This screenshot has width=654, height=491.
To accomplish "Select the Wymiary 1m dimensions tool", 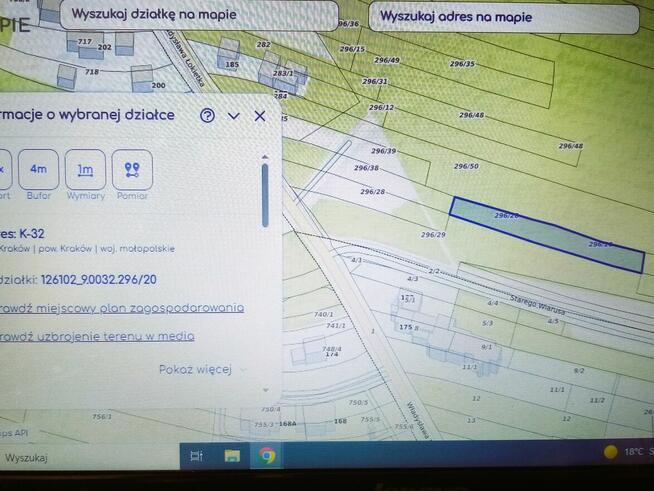I will [85, 170].
